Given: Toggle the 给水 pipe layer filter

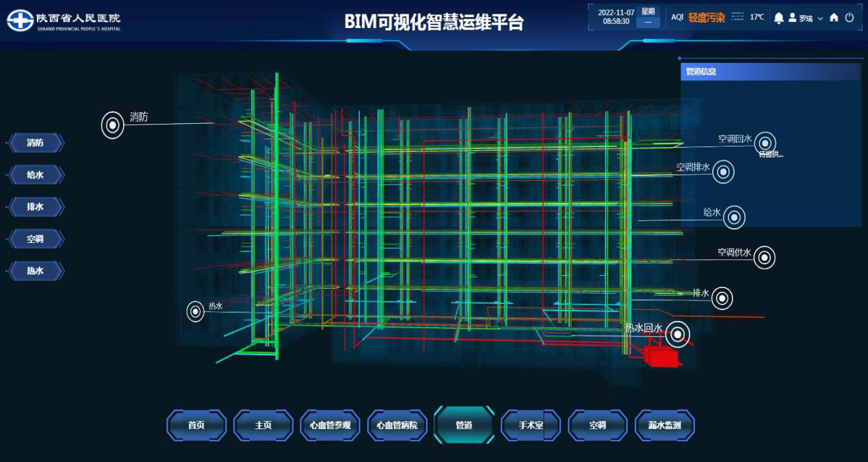Looking at the screenshot, I should point(36,175).
